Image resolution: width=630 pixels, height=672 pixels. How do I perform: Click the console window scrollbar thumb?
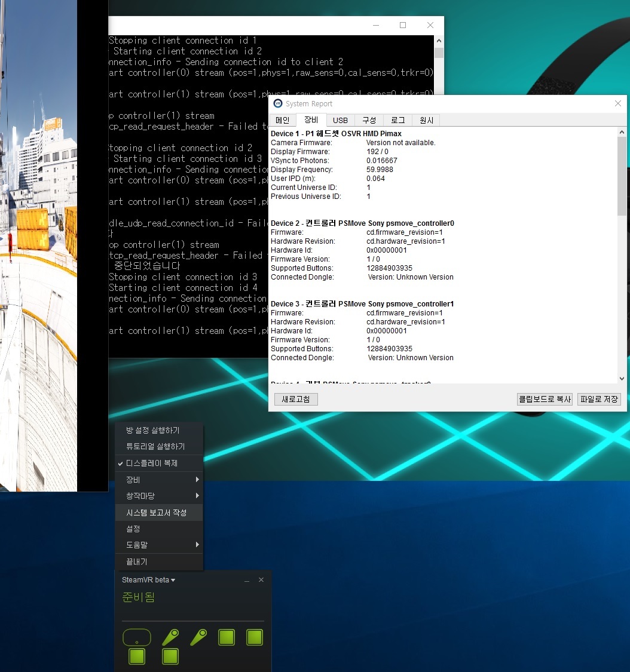tap(439, 53)
